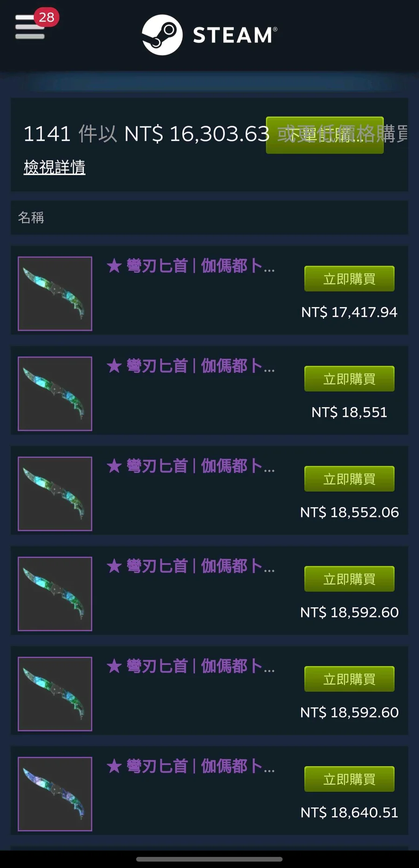Open knife thumbnail priced NT$ 17,417.94

pos(55,294)
